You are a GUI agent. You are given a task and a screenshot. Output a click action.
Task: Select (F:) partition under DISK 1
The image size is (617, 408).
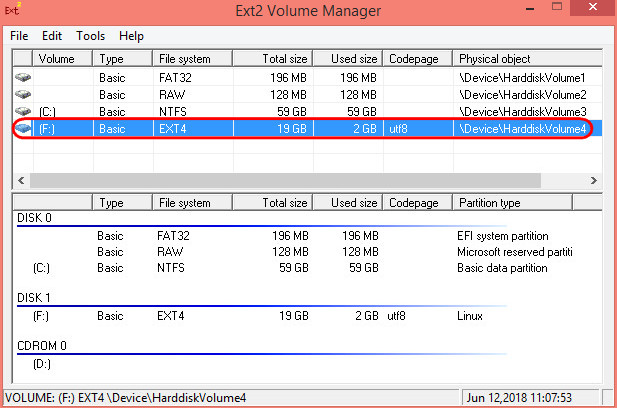(x=41, y=316)
